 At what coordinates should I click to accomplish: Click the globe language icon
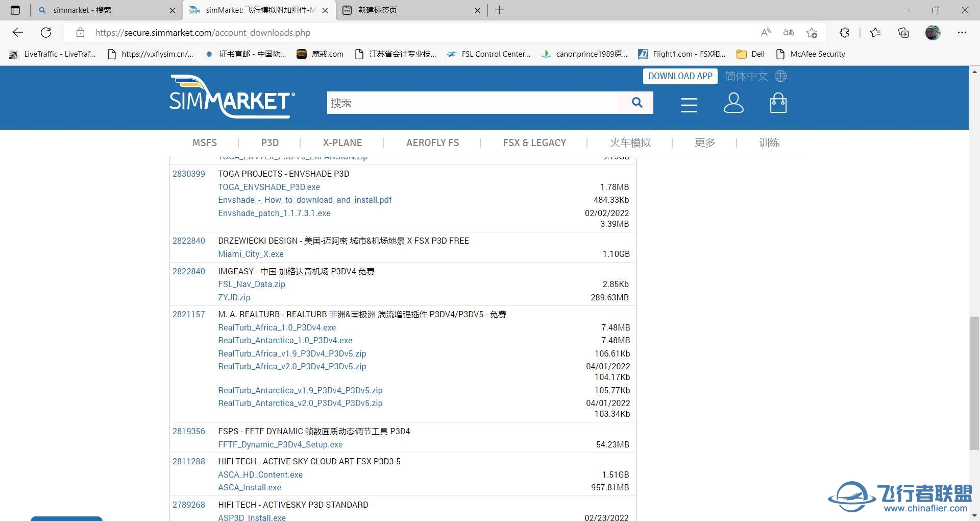tap(780, 76)
